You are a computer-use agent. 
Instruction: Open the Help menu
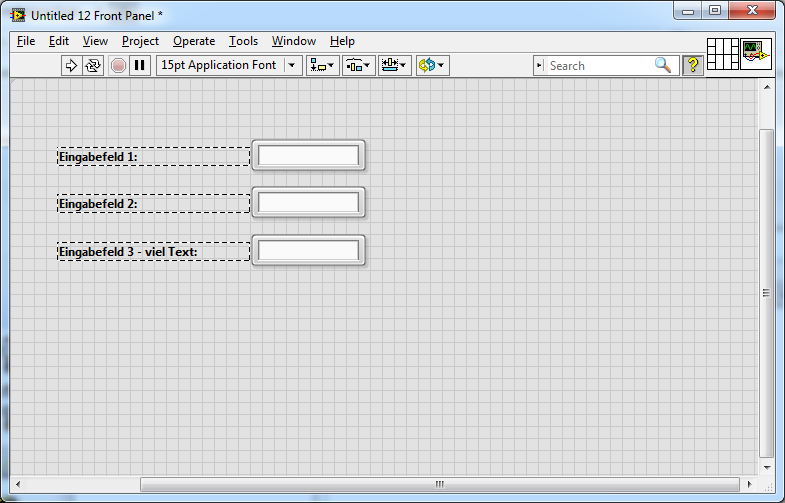point(342,41)
